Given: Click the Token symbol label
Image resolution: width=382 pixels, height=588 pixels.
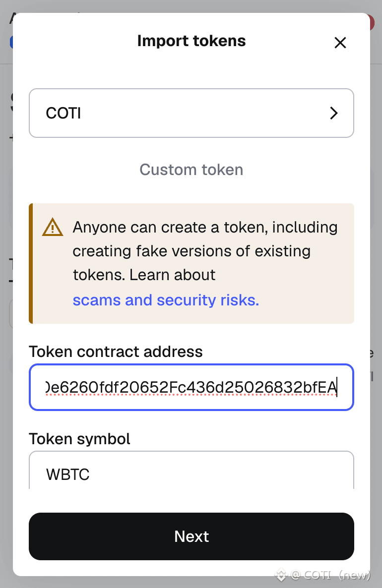Looking at the screenshot, I should [79, 439].
